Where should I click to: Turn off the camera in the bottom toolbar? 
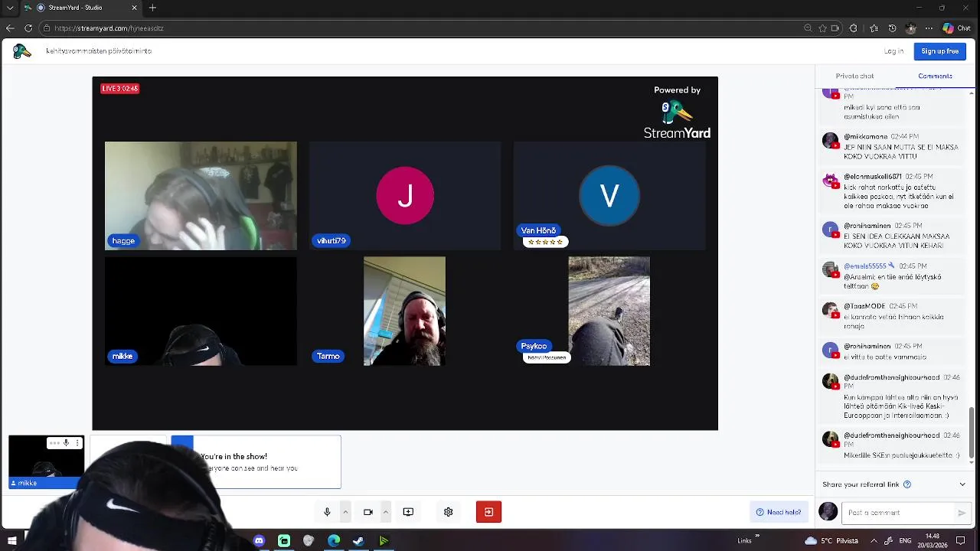coord(368,512)
